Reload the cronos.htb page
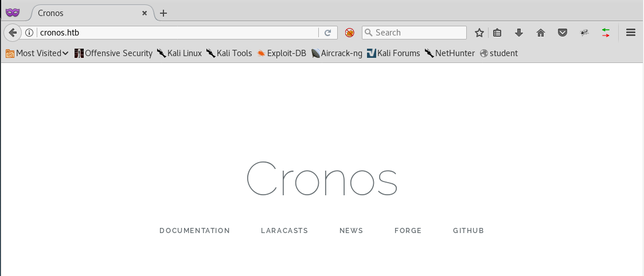 328,33
